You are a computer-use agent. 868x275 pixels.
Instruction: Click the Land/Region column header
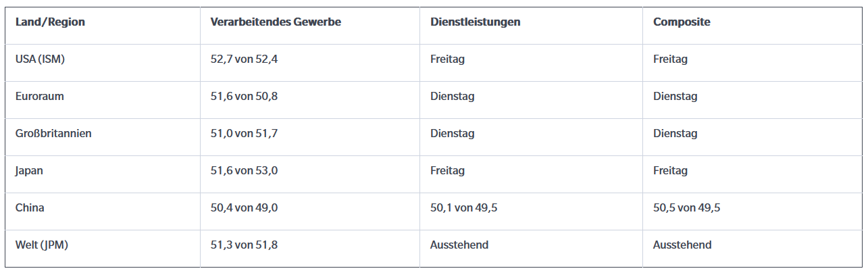point(50,22)
